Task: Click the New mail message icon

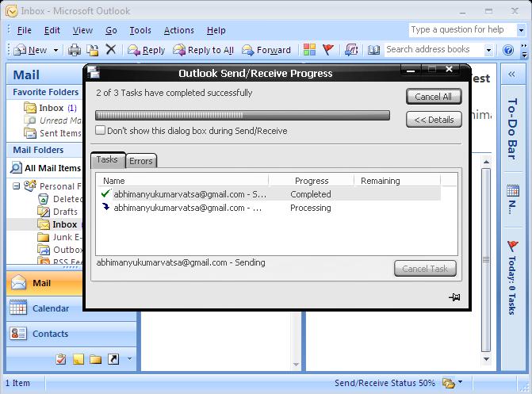Action: [x=20, y=50]
